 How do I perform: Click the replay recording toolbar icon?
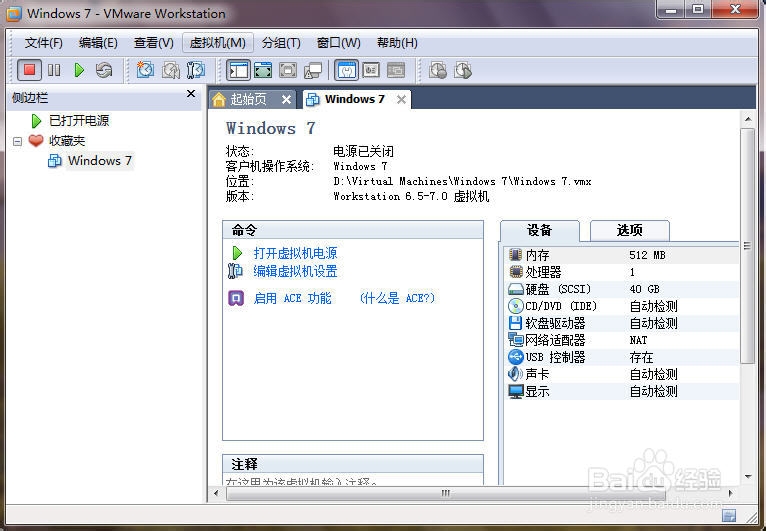pos(463,70)
